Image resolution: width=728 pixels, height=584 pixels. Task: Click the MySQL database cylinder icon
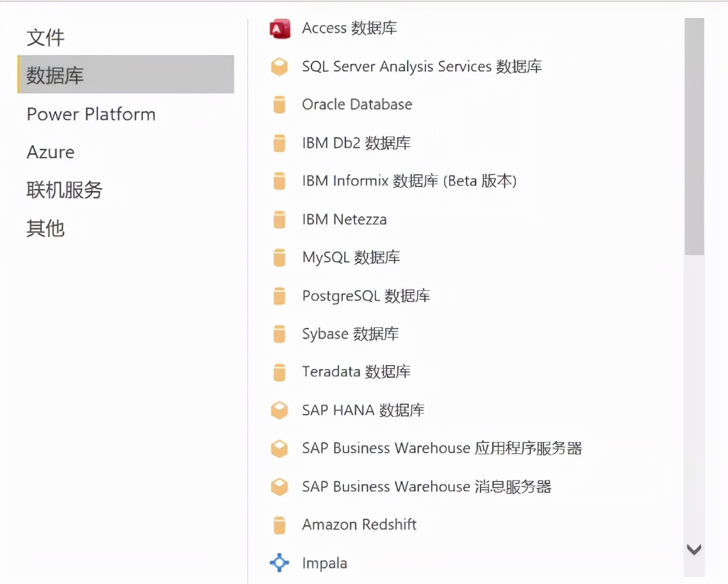[x=279, y=257]
